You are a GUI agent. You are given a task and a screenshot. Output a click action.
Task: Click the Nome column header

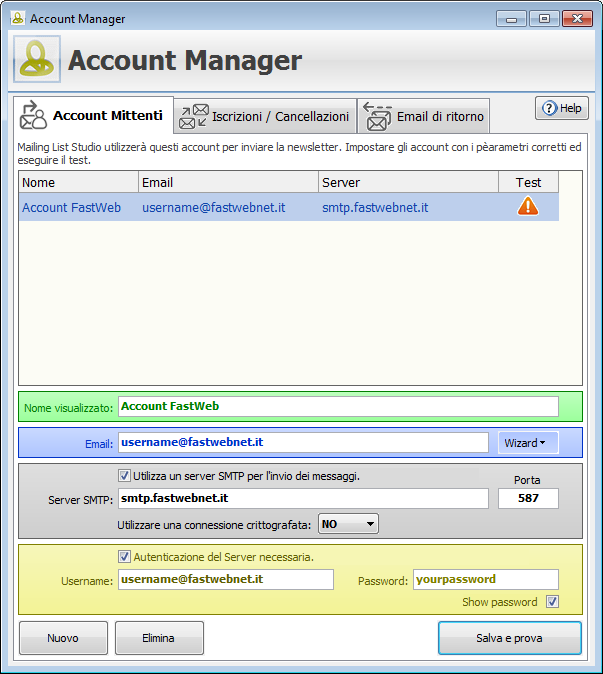point(78,182)
